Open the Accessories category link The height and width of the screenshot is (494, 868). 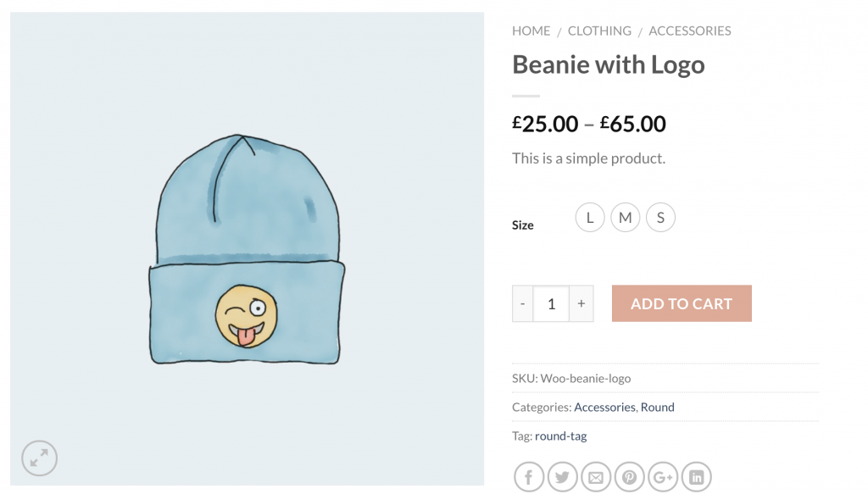(x=604, y=408)
